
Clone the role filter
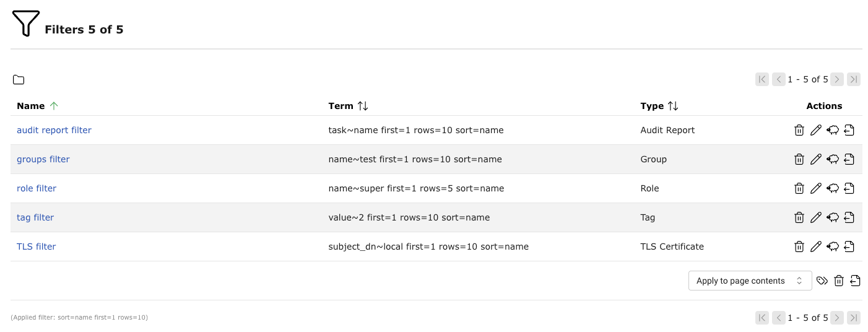click(x=833, y=188)
